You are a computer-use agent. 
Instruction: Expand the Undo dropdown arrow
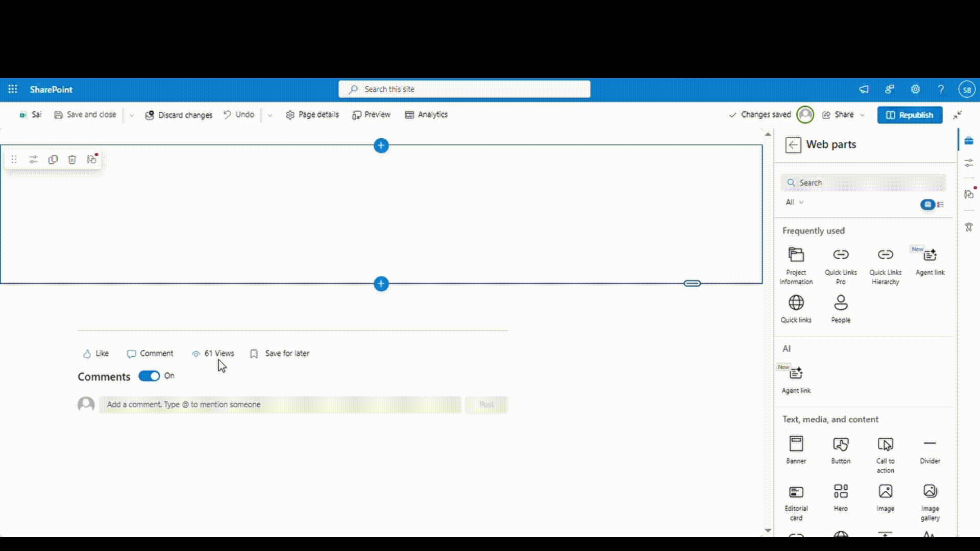270,115
